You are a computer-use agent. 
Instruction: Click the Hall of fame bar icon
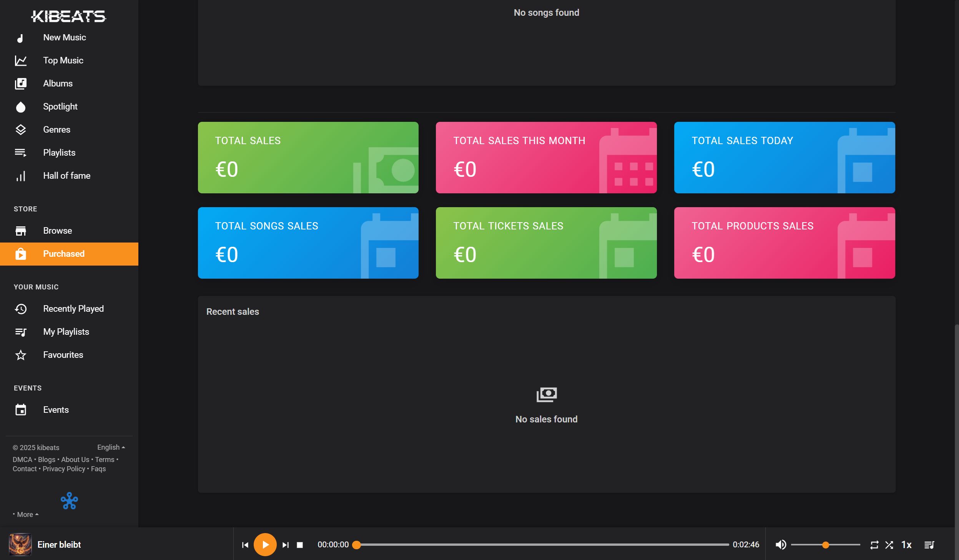(x=21, y=176)
